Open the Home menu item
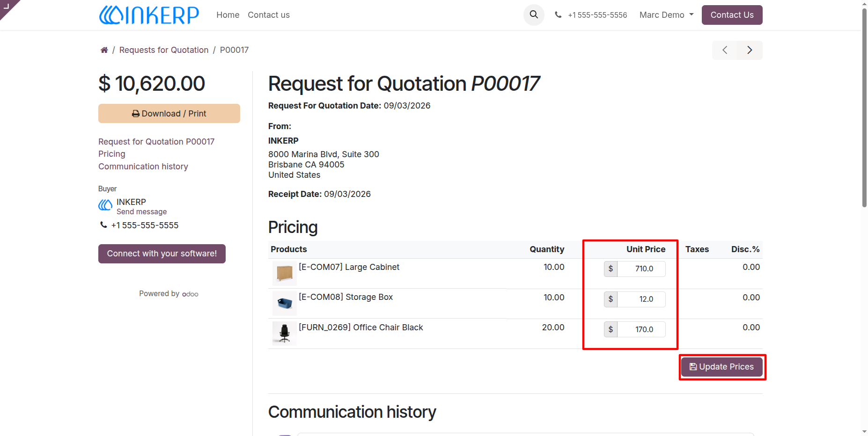The height and width of the screenshot is (436, 868). [x=228, y=15]
